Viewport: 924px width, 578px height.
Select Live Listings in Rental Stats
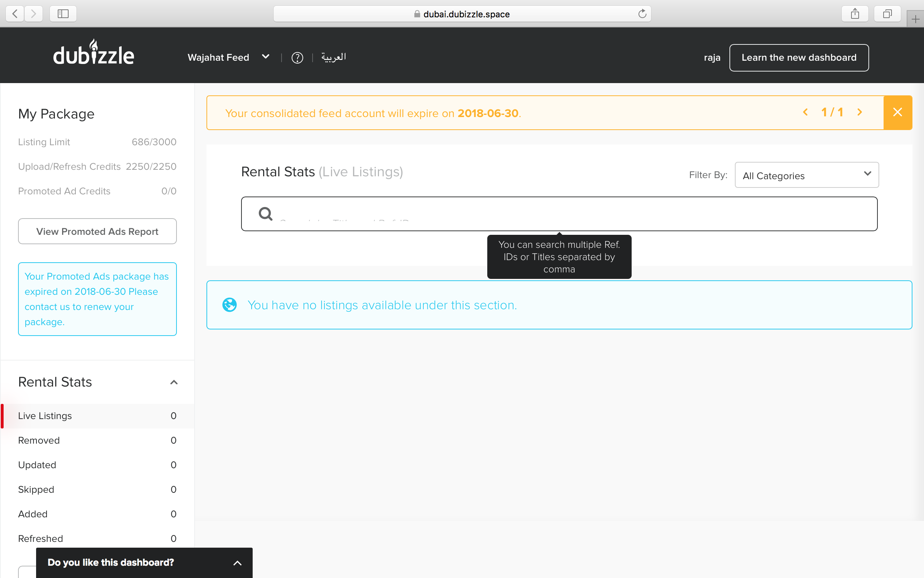click(x=97, y=416)
